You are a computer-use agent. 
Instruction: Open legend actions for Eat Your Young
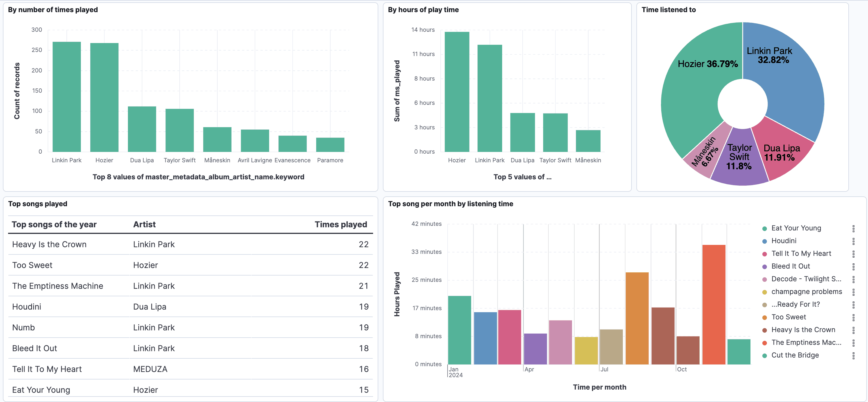point(854,228)
